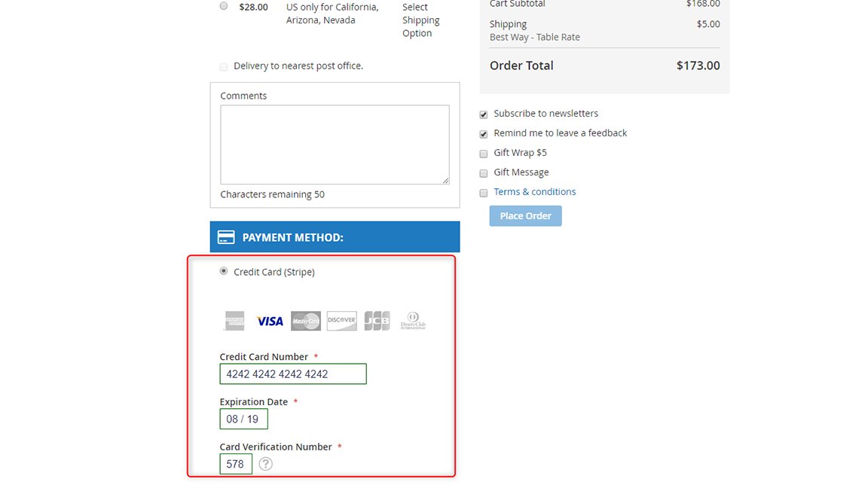Disable Remind me to leave a feedback
The width and height of the screenshot is (868, 488).
click(483, 134)
